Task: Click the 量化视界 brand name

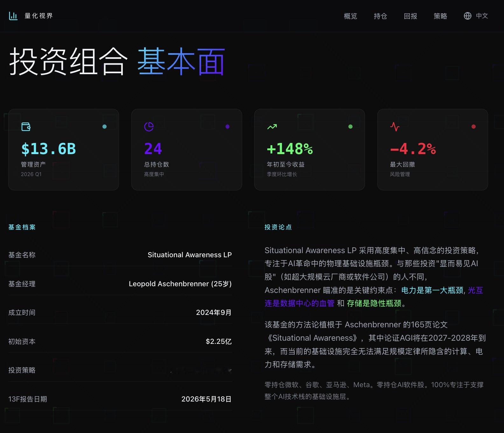Action: coord(39,16)
